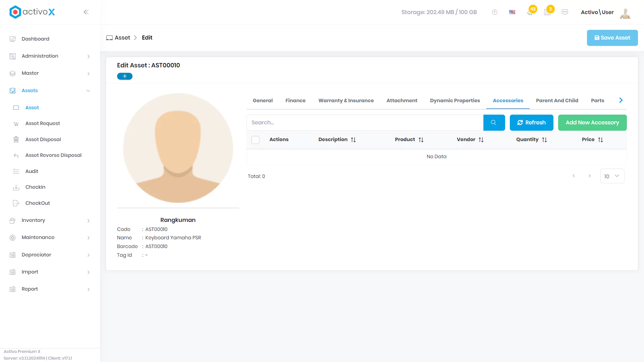
Task: Open the Asset sidebar item
Action: 32,108
